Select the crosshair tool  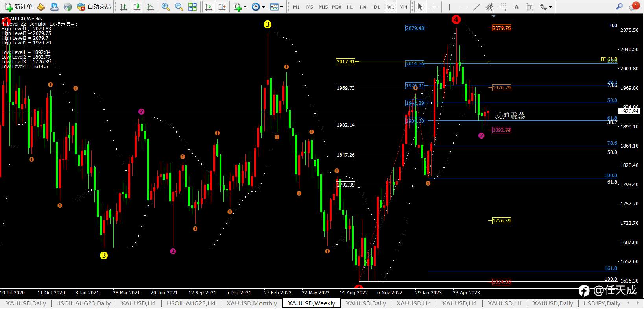[x=434, y=7]
